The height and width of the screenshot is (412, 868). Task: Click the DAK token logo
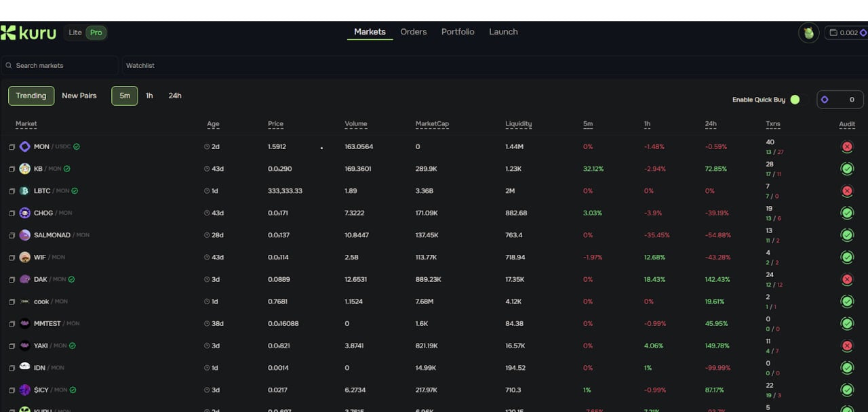pyautogui.click(x=24, y=279)
